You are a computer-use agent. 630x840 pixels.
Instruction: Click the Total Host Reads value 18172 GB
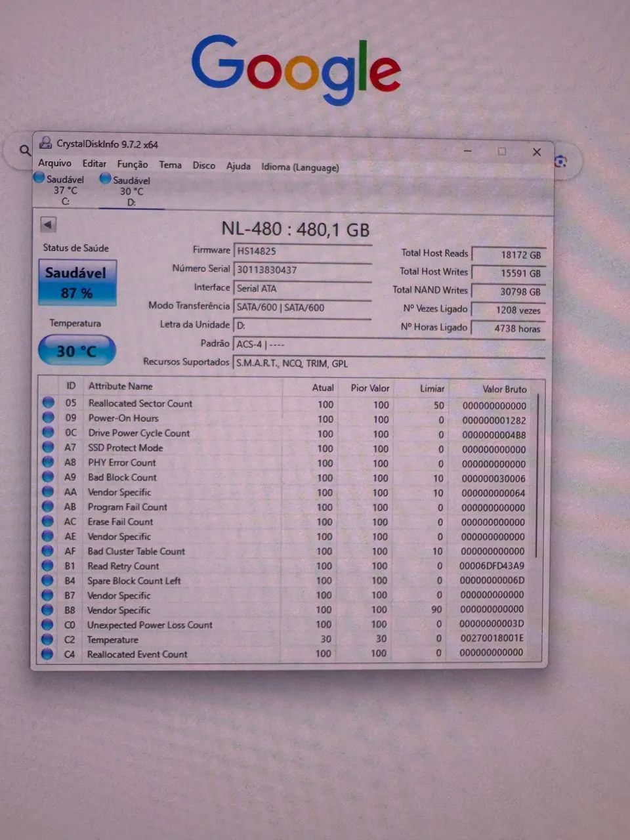point(509,255)
